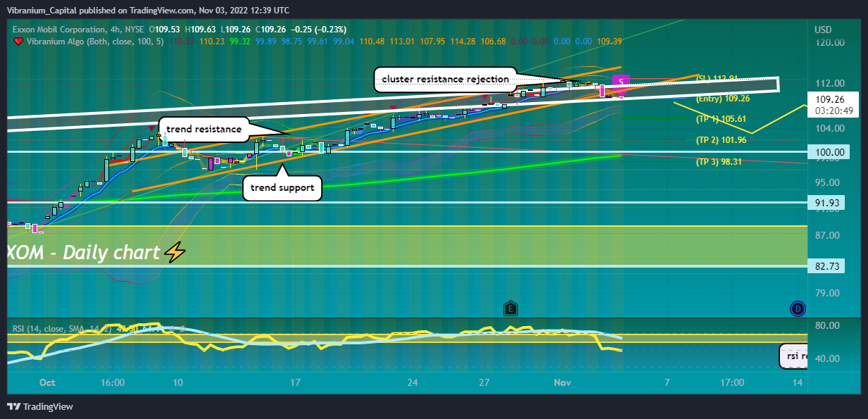Click the 91.93 horizontal line price label

point(827,203)
